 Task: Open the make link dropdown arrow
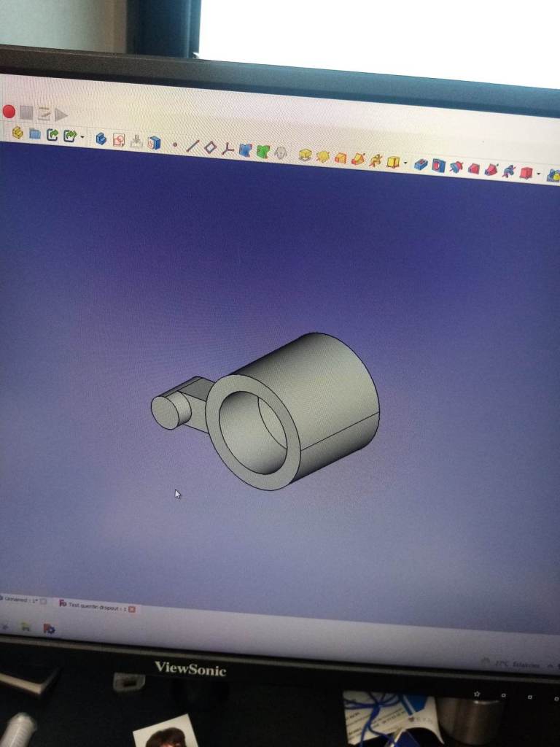click(82, 137)
